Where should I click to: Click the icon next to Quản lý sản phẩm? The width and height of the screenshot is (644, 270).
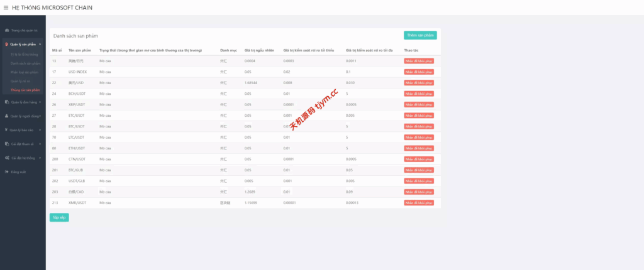[x=6, y=45]
